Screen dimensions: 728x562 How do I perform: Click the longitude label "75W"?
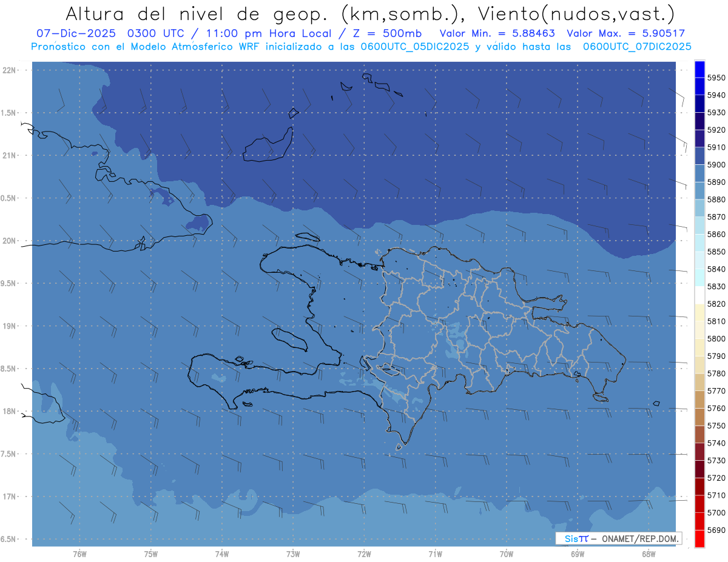pyautogui.click(x=151, y=554)
